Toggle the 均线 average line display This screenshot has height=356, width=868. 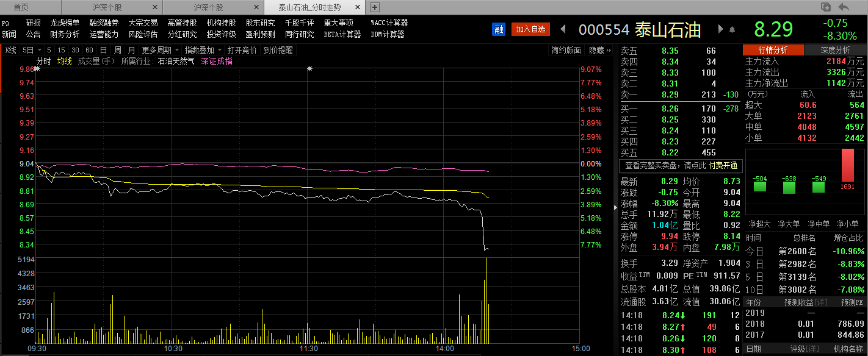click(64, 61)
